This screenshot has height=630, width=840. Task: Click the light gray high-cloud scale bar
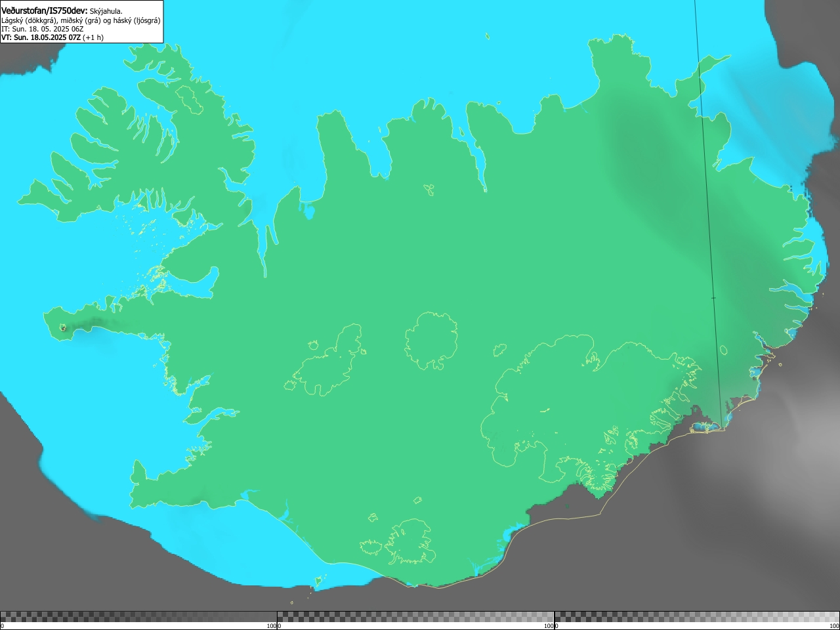coord(697,617)
